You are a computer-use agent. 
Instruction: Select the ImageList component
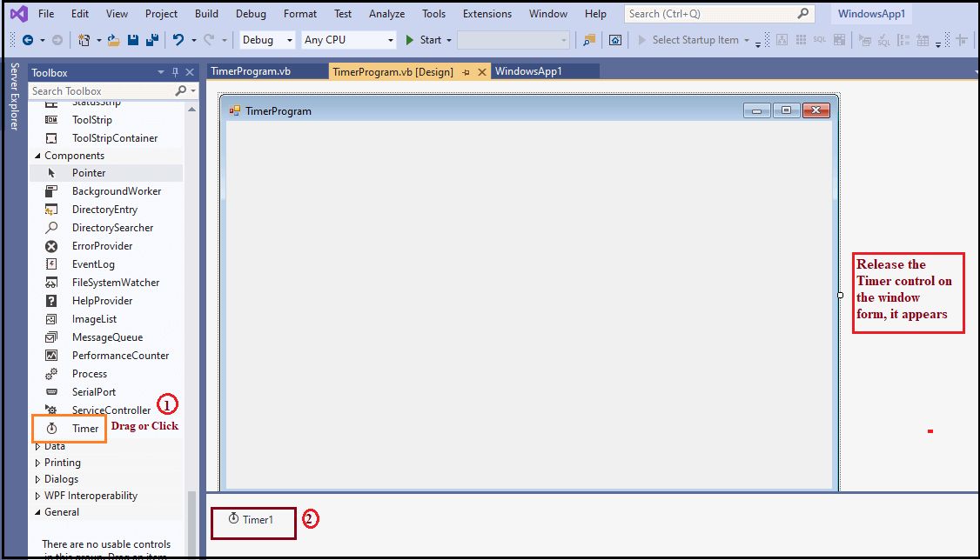(106, 319)
